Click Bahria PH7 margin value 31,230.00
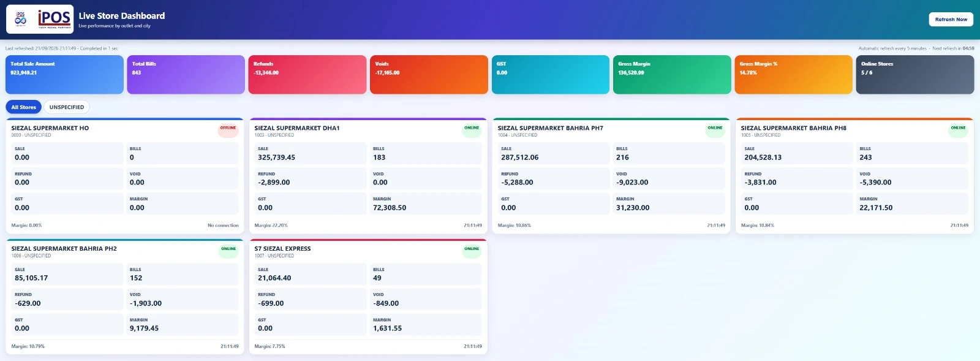Image resolution: width=980 pixels, height=361 pixels. (x=633, y=208)
